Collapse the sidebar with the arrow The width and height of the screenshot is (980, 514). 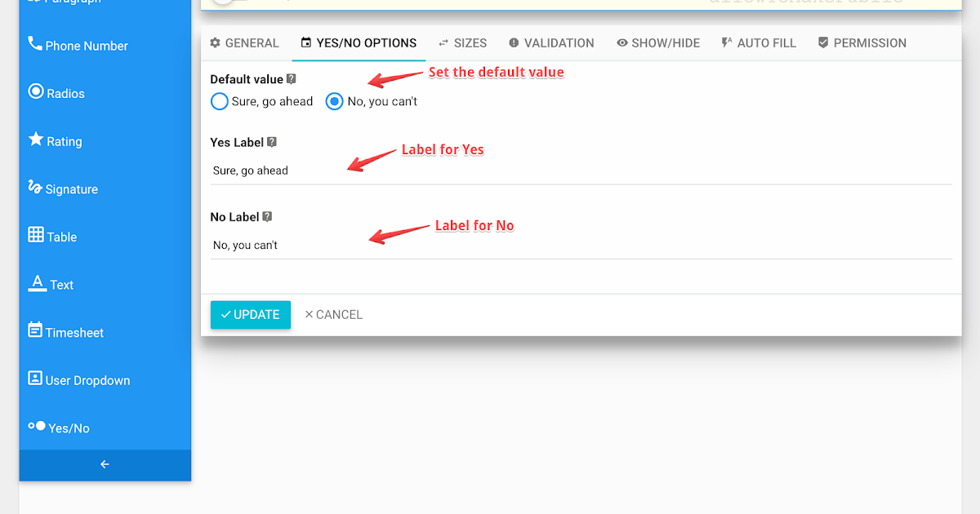pos(105,463)
